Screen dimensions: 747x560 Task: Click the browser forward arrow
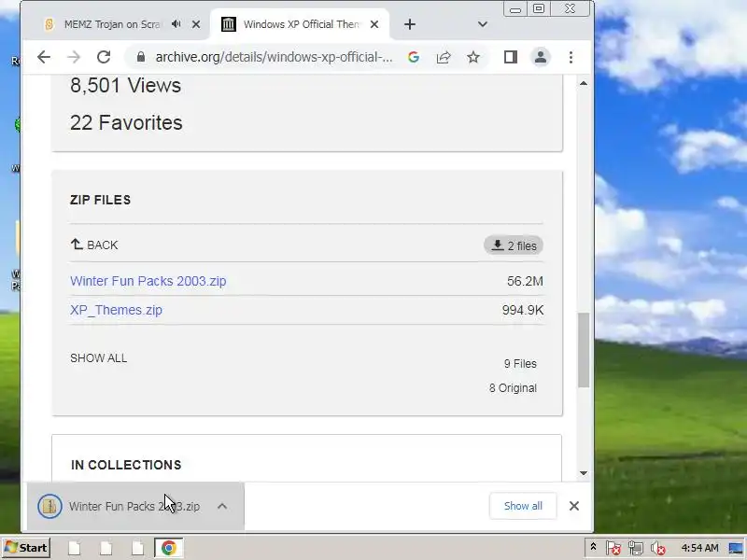tap(74, 57)
